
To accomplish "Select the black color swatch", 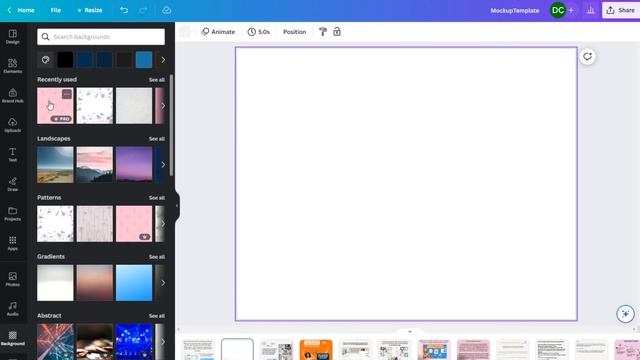I will point(65,60).
